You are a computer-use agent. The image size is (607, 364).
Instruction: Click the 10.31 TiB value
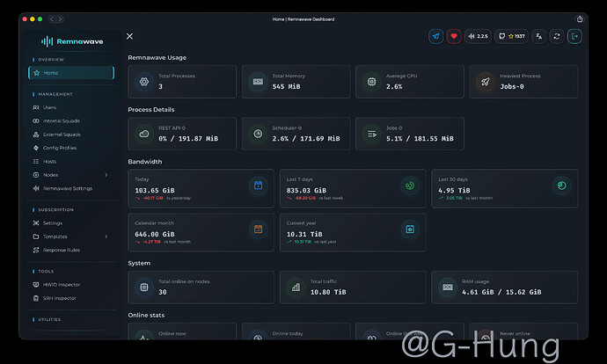[304, 234]
